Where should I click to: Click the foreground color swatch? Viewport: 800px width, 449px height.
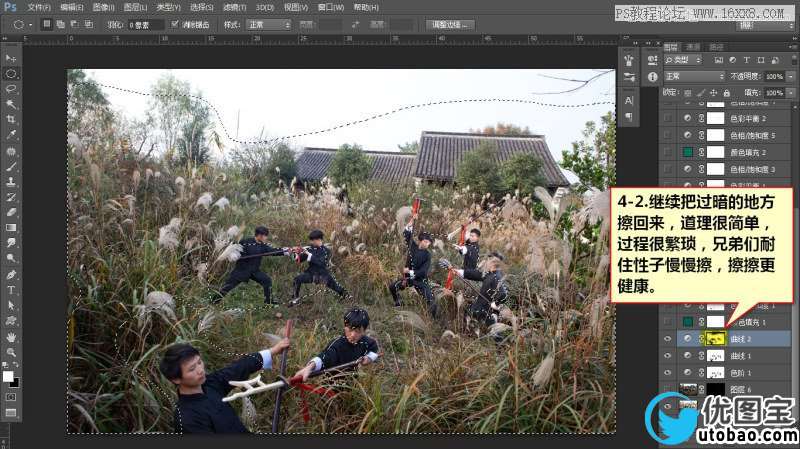(x=8, y=377)
